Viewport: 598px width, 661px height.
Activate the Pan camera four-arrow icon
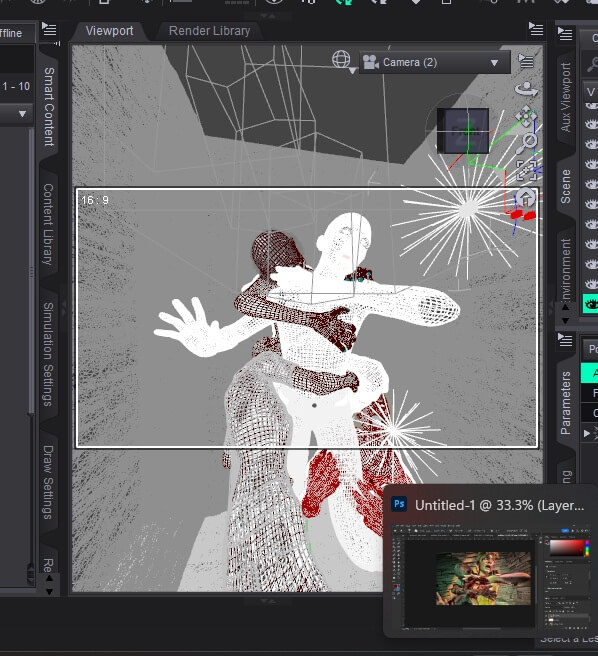(526, 116)
